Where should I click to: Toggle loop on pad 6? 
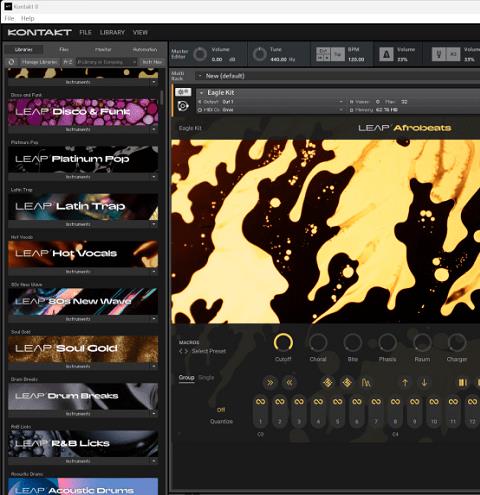pyautogui.click(x=357, y=402)
